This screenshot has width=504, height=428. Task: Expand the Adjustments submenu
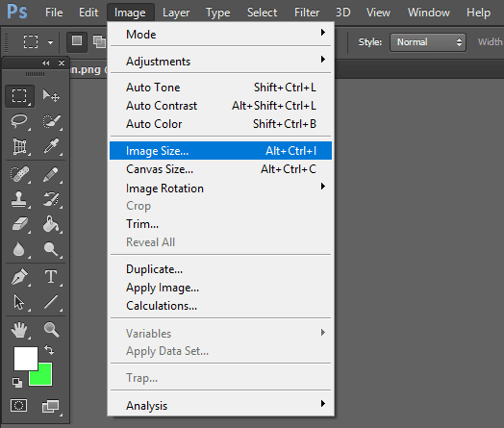point(220,61)
